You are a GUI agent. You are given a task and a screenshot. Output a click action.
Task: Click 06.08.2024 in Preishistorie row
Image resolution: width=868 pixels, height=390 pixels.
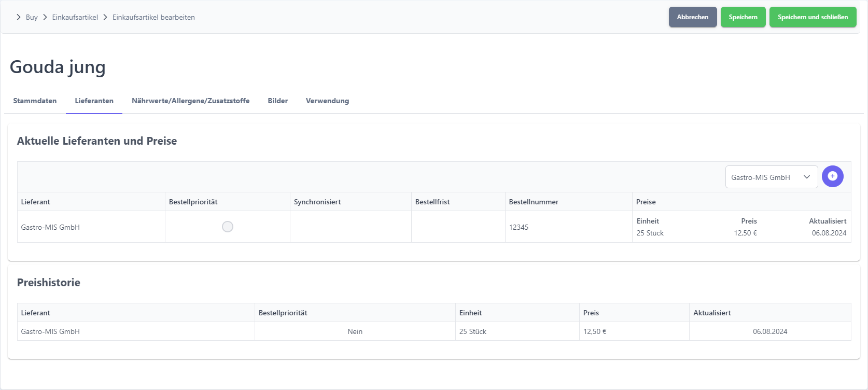(x=770, y=331)
